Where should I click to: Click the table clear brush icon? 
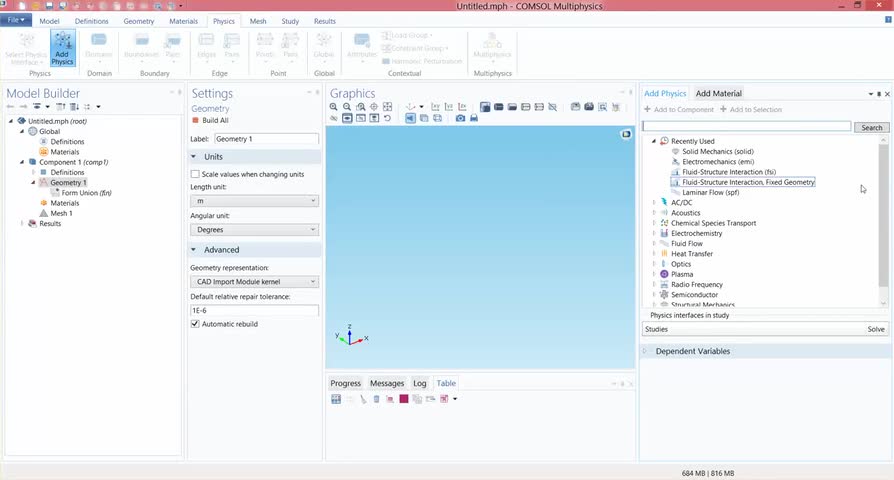click(363, 399)
